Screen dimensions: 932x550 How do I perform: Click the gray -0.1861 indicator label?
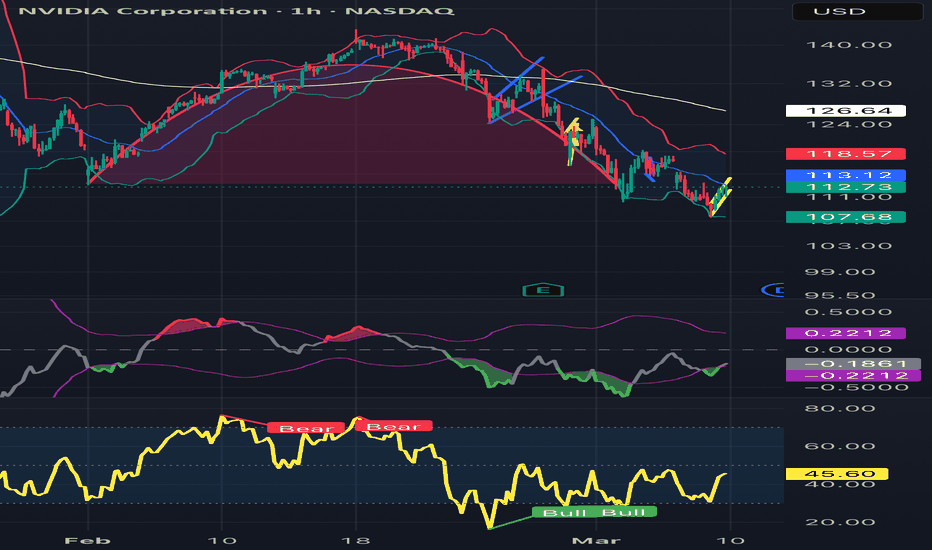[853, 364]
